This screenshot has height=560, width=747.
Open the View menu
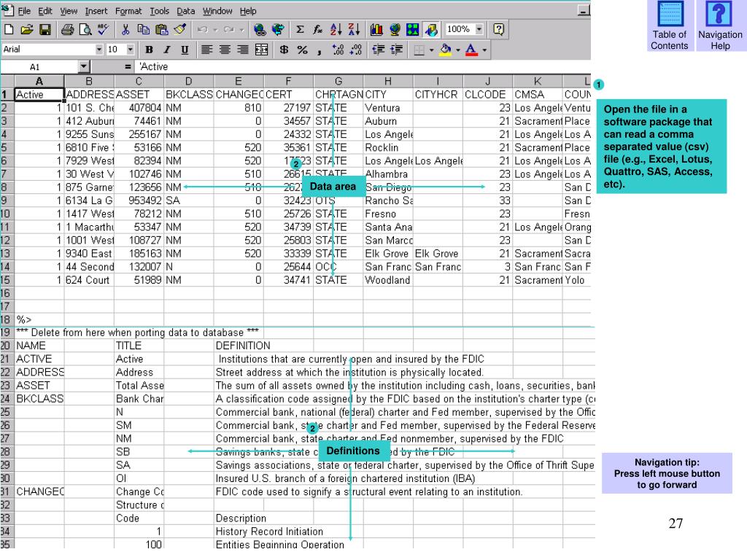pos(69,11)
